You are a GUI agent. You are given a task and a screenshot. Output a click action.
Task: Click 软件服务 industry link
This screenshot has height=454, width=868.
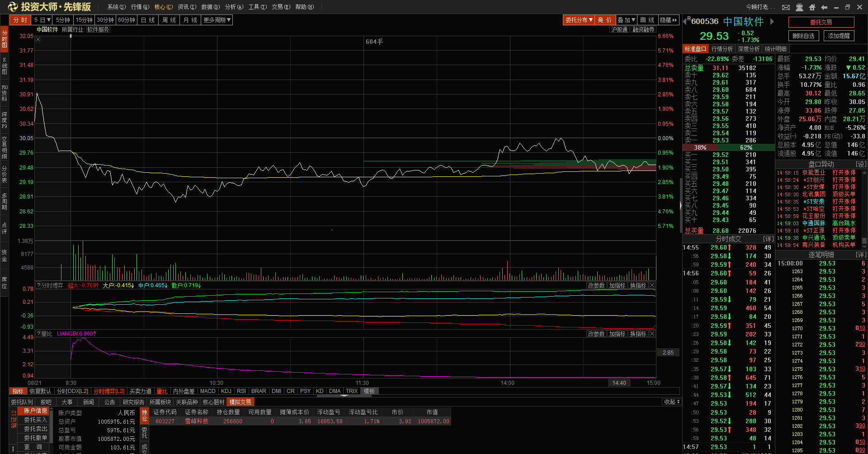[98, 29]
